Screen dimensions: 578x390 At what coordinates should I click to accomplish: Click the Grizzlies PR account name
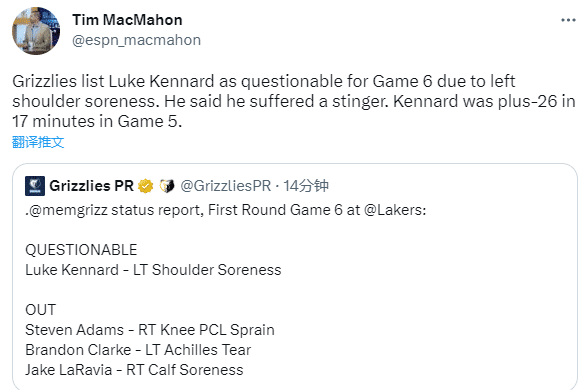(x=91, y=186)
